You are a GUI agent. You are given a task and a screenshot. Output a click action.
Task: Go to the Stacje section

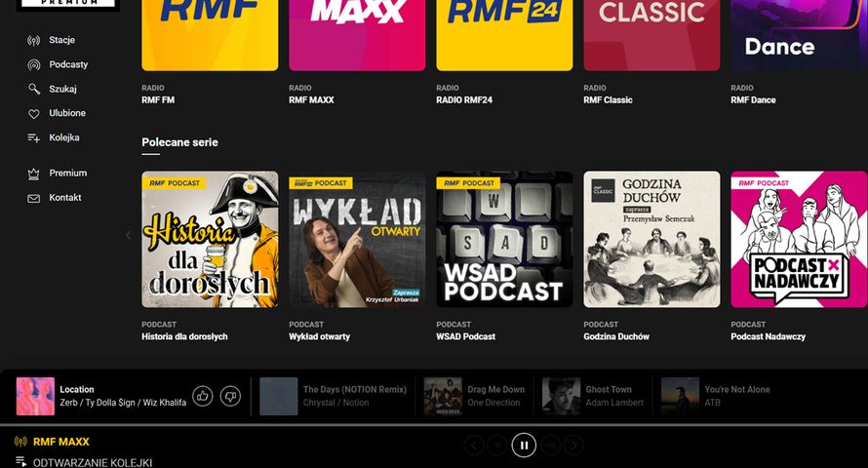click(62, 40)
